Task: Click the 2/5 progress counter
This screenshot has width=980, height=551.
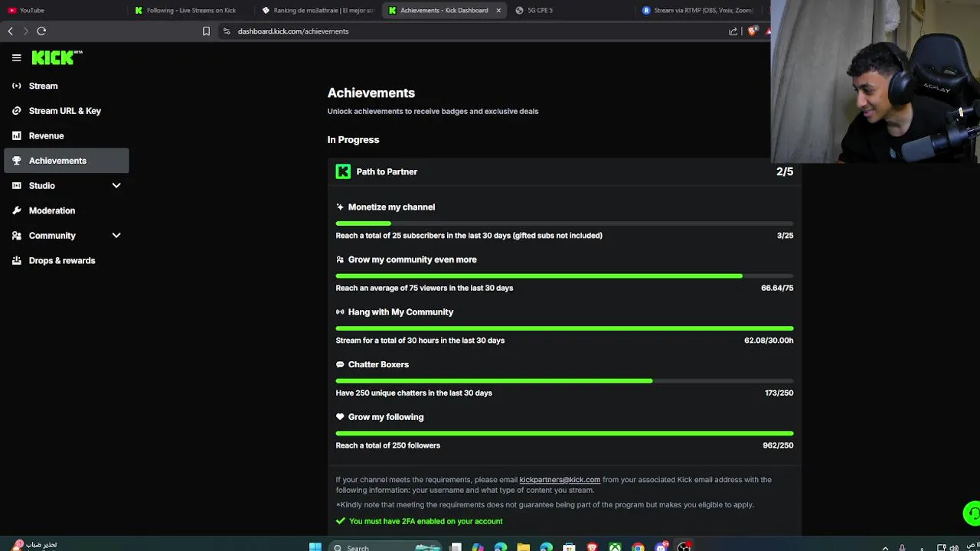Action: tap(785, 171)
